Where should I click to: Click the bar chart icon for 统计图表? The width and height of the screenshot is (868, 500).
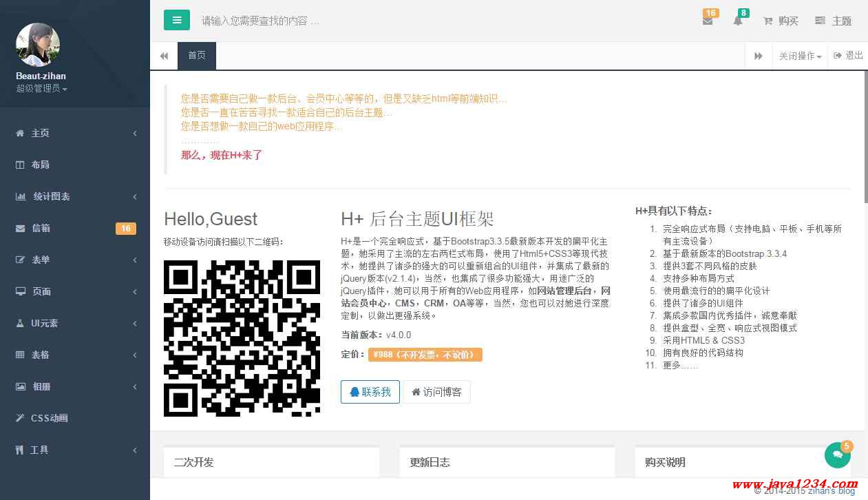coord(21,196)
